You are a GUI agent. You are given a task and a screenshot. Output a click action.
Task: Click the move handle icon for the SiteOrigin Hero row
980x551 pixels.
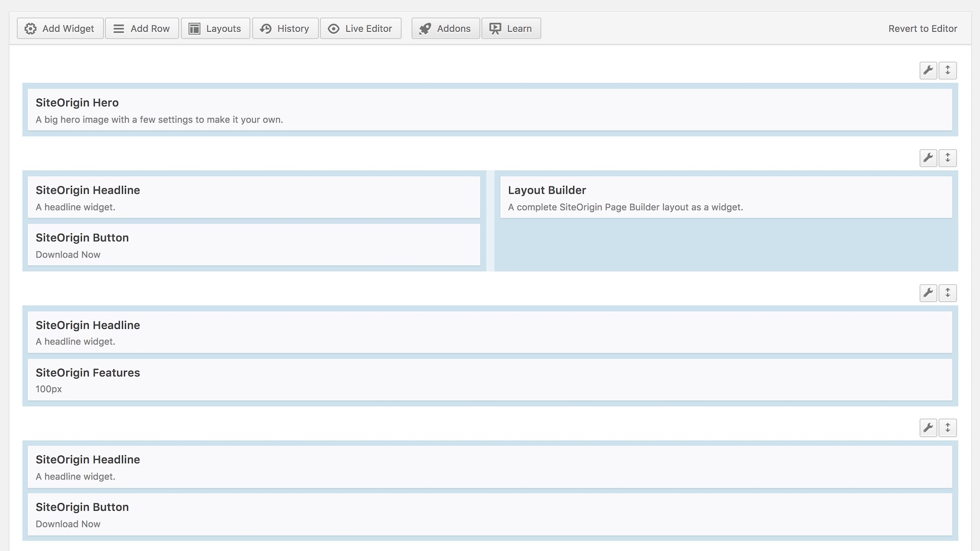[948, 70]
